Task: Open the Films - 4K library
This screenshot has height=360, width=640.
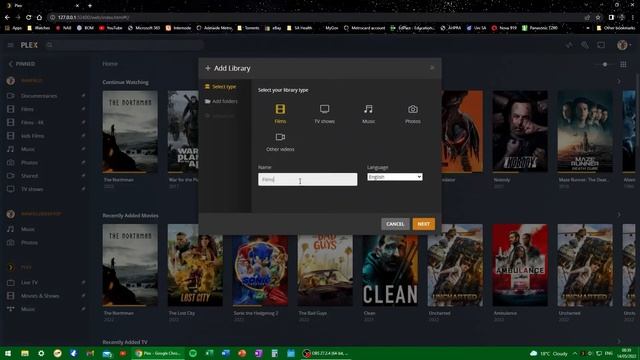Action: 32,122
